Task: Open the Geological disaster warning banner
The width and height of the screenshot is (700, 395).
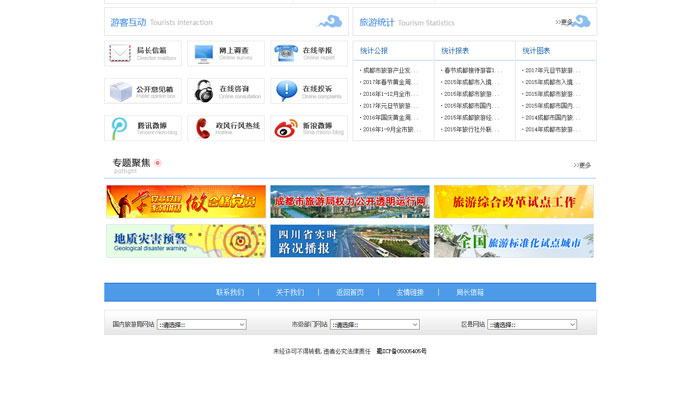Action: click(x=186, y=241)
